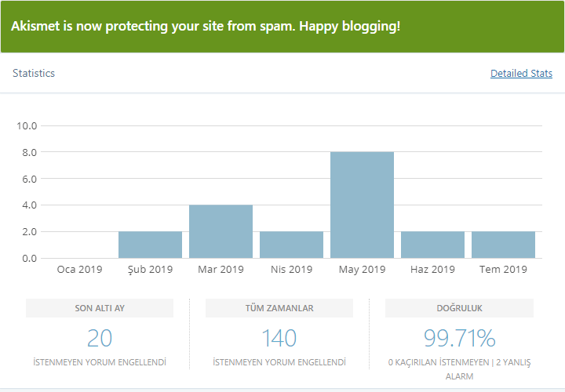Click the 8.0 y-axis label
Image resolution: width=565 pixels, height=392 pixels.
[x=30, y=152]
